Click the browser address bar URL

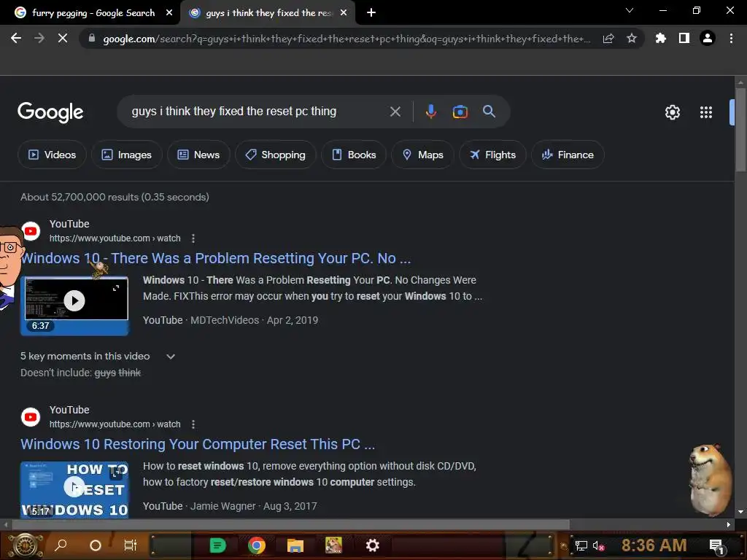[347, 39]
